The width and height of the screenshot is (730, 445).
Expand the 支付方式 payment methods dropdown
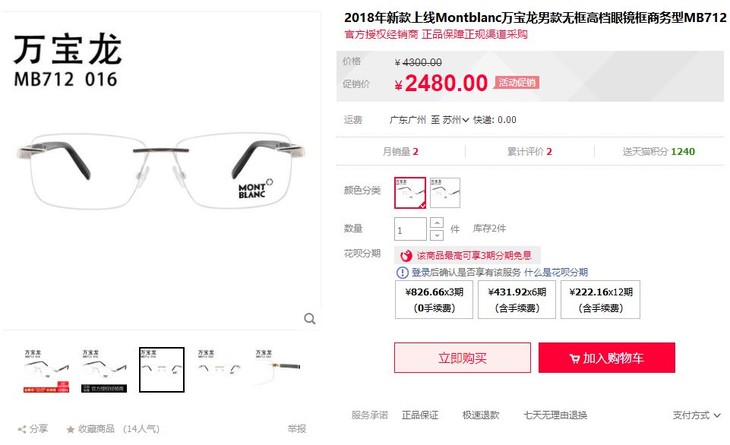(696, 415)
